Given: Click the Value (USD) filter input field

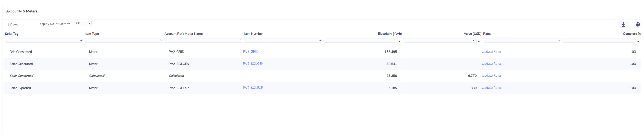Looking at the screenshot, I should [438, 41].
